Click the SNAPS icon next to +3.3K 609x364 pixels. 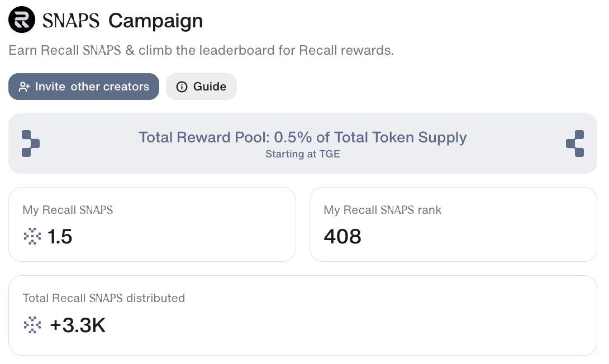point(32,325)
